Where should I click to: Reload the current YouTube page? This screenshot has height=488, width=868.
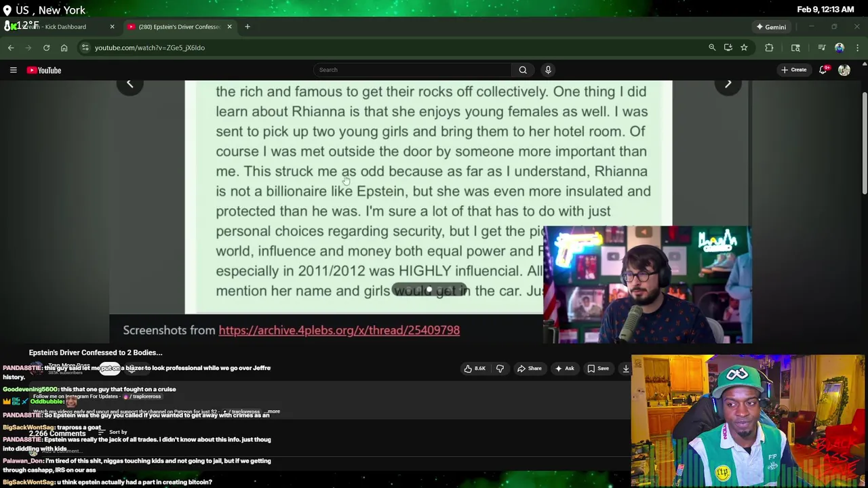click(x=46, y=47)
